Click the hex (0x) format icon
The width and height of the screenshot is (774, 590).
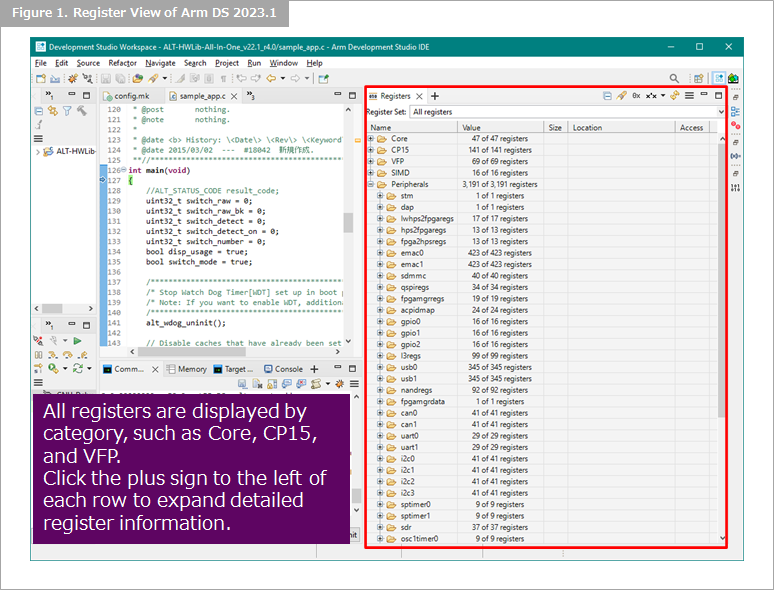(x=637, y=96)
